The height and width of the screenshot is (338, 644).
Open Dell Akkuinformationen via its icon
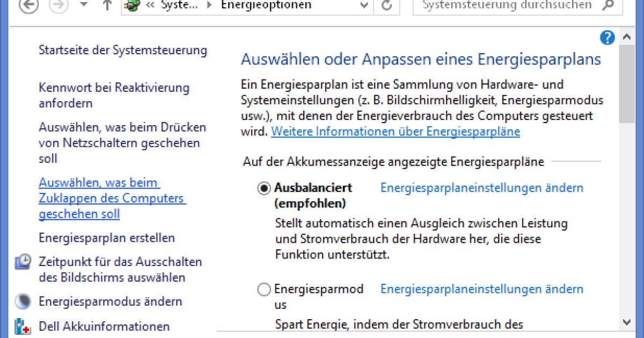23,325
